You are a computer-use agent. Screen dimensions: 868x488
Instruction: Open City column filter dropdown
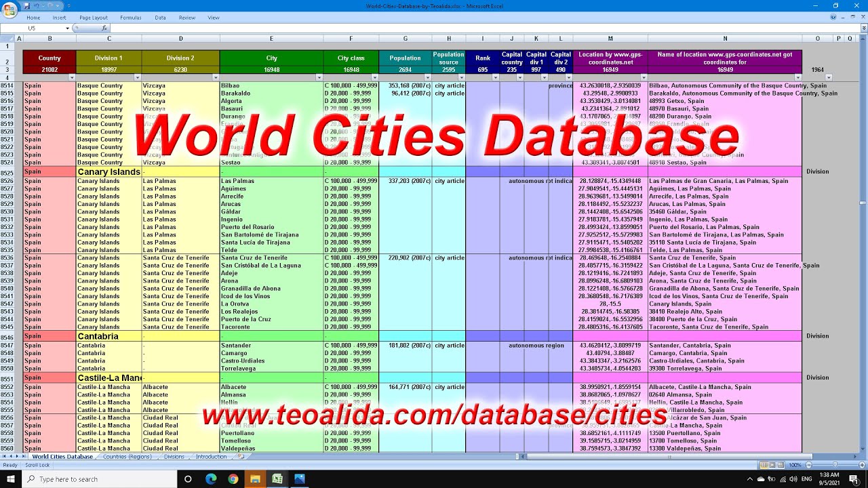(319, 77)
